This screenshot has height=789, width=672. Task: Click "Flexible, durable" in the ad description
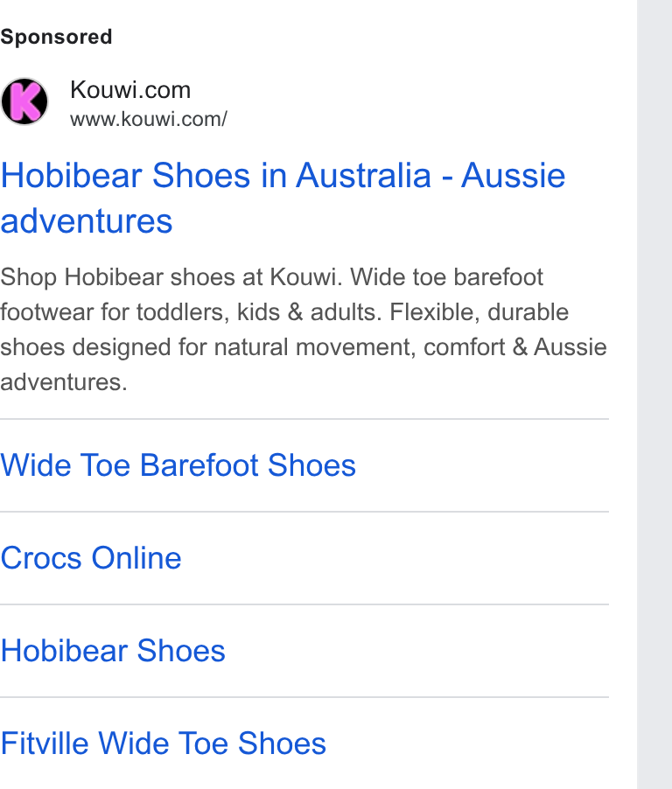click(x=479, y=312)
